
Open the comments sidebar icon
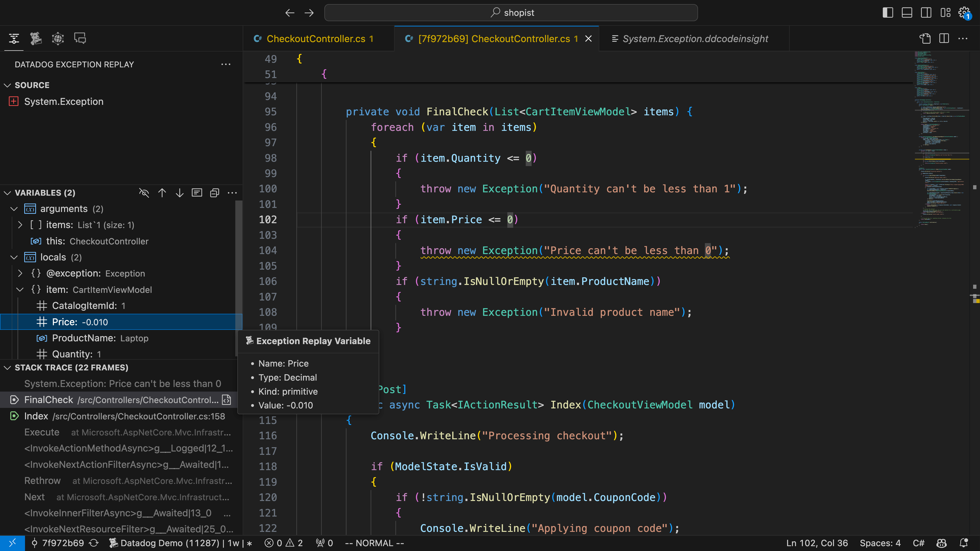[x=80, y=38]
